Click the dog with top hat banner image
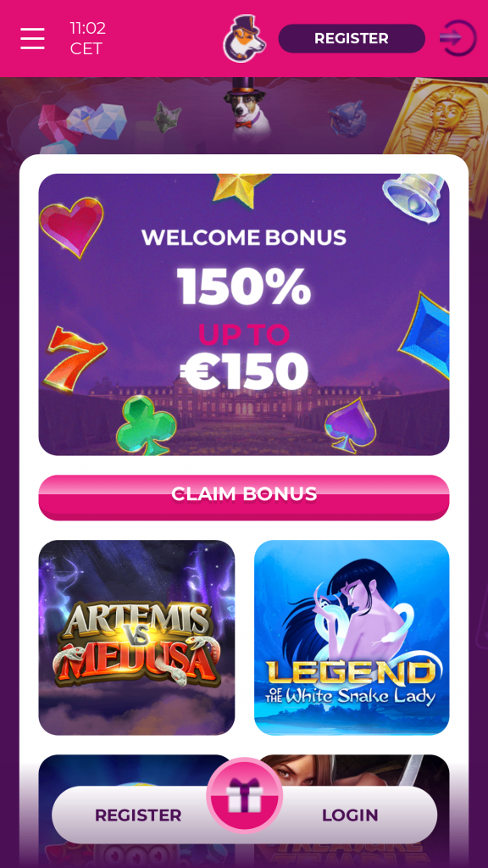 [245, 109]
